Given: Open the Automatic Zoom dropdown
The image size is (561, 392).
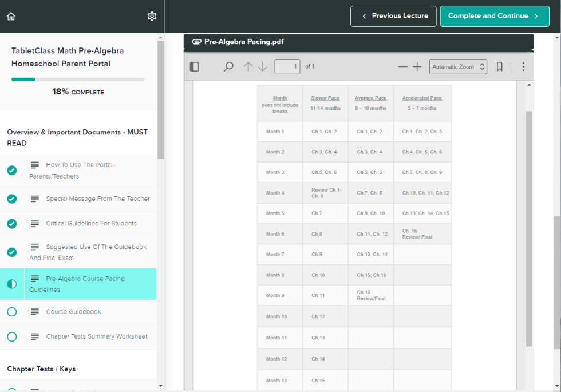Looking at the screenshot, I should [x=458, y=67].
